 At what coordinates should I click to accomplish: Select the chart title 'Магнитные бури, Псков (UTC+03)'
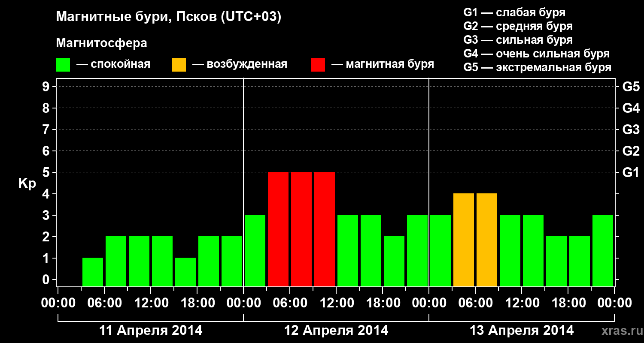coord(169,17)
